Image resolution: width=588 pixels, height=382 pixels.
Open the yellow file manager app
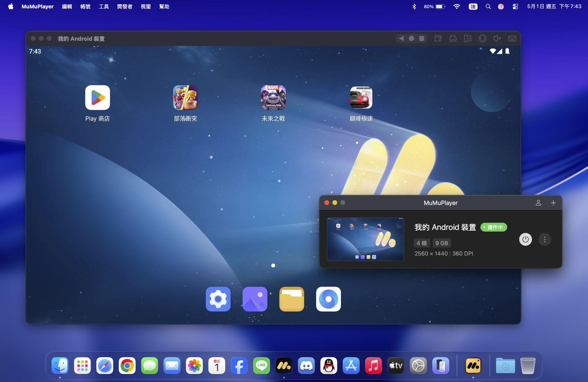[292, 299]
